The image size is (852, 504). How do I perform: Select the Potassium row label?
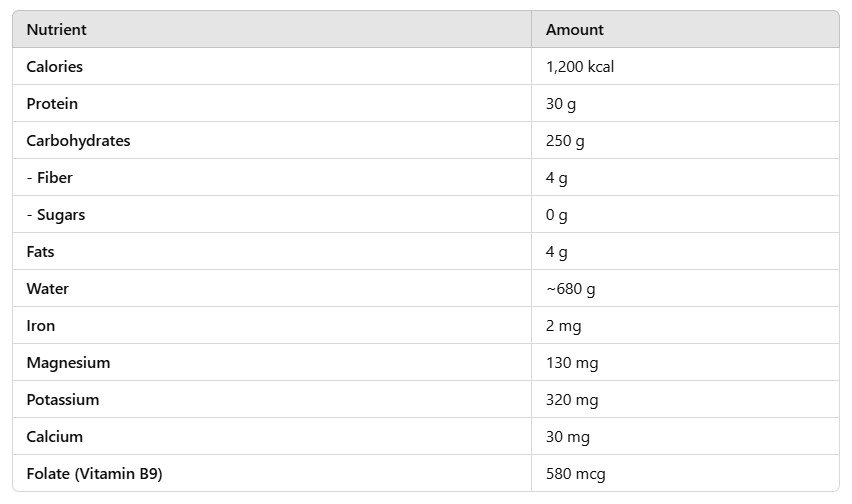63,399
